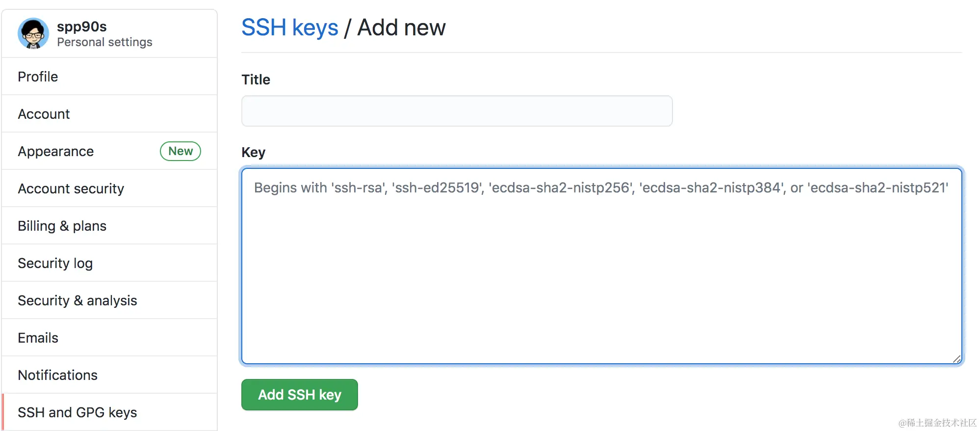The image size is (980, 431).
Task: View the Security log
Action: point(109,263)
